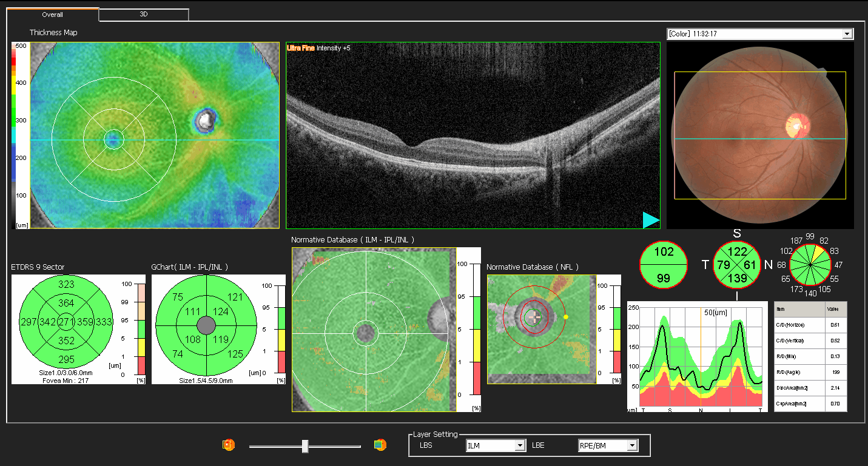The width and height of the screenshot is (868, 466).
Task: Click the fovea center on the Thickness Map
Action: coord(112,140)
